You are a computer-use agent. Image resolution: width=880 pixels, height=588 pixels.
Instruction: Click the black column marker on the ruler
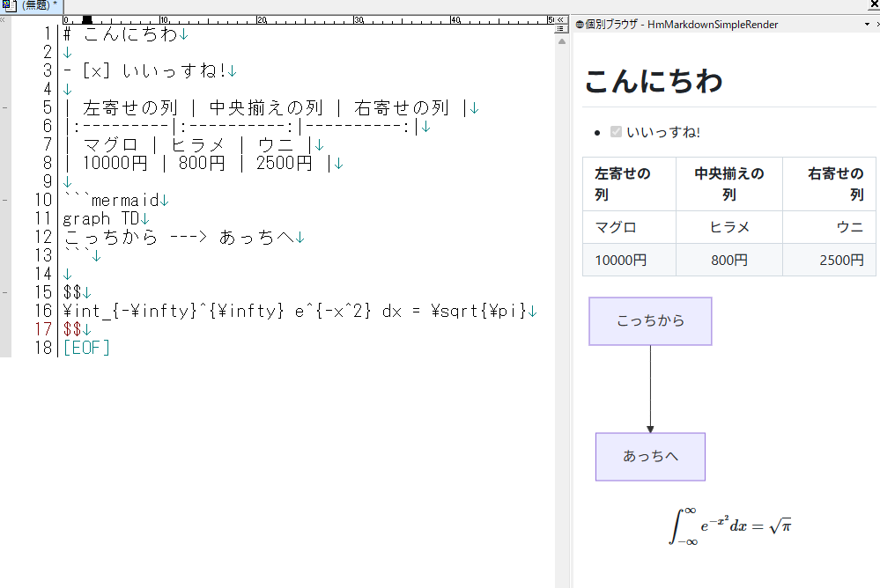(x=87, y=20)
